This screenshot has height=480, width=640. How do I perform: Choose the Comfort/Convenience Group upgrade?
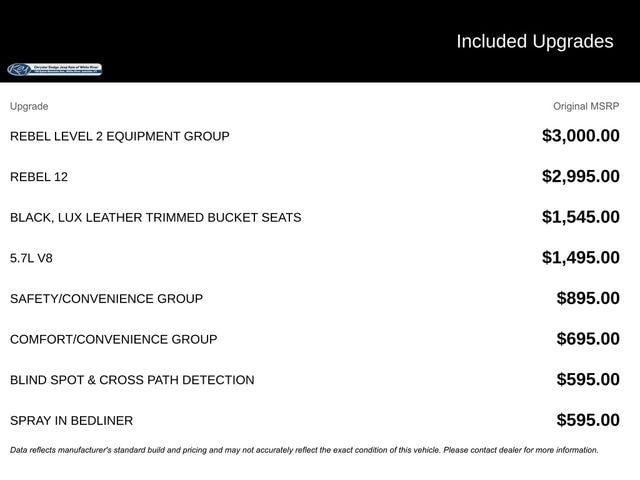click(113, 339)
